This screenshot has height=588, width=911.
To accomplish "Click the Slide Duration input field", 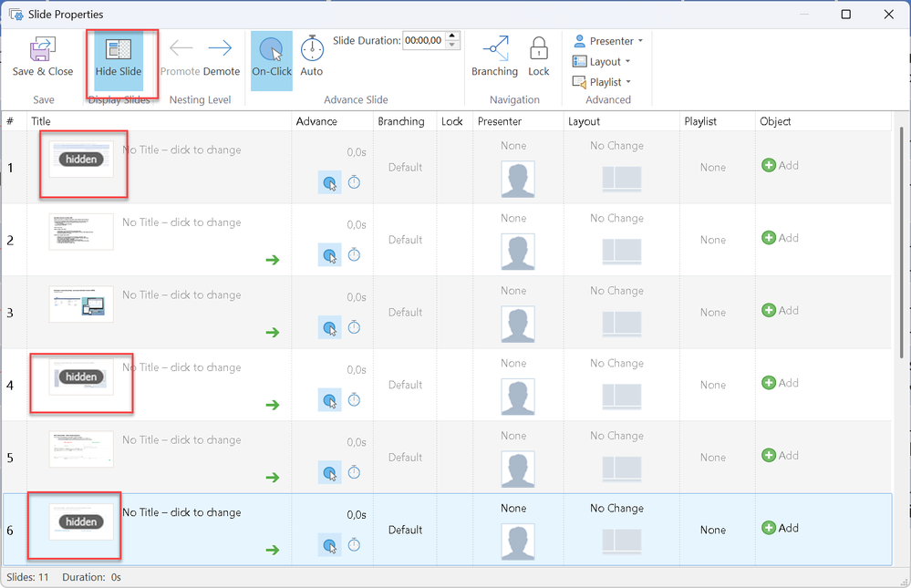I will (423, 41).
